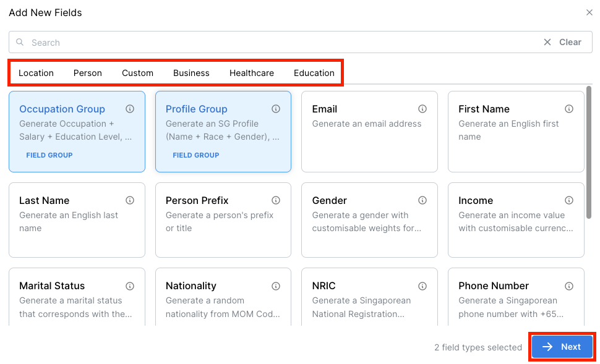
Task: Switch to the Education tab
Action: [314, 73]
